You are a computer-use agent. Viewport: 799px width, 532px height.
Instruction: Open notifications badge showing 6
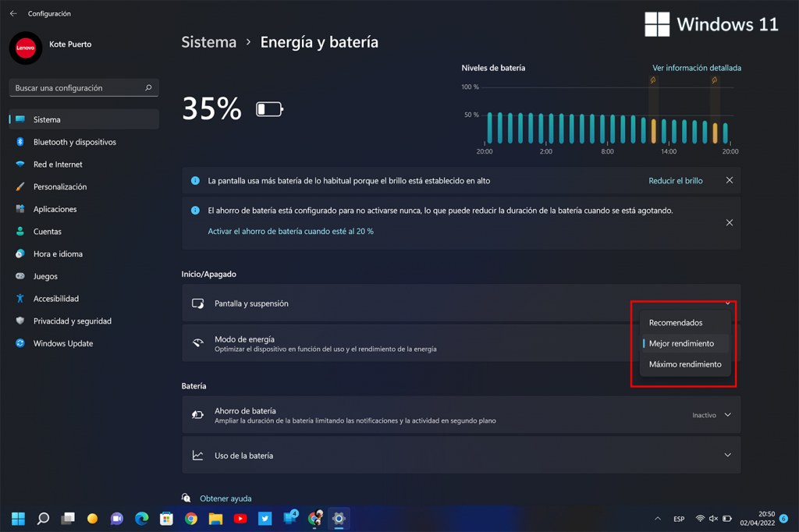pos(783,519)
